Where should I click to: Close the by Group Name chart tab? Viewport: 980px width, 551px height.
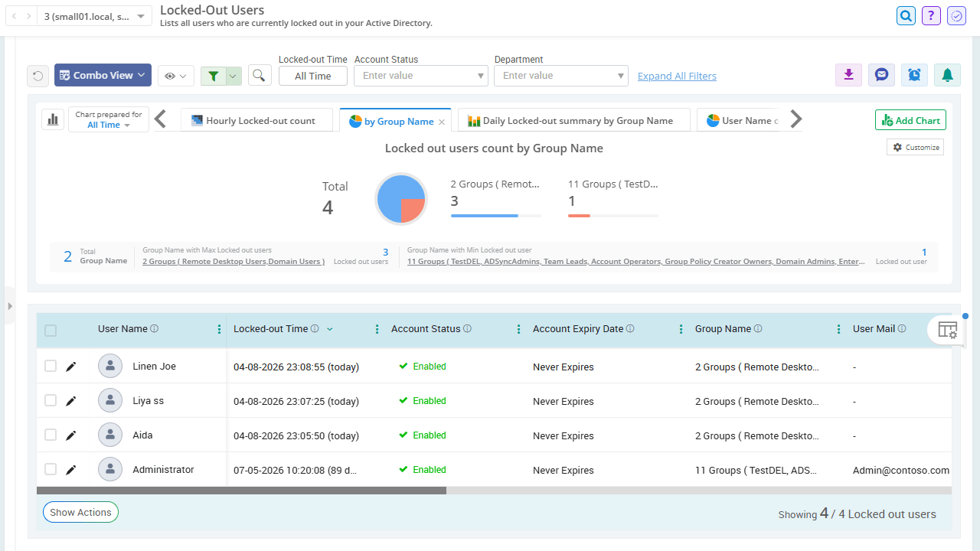[442, 122]
